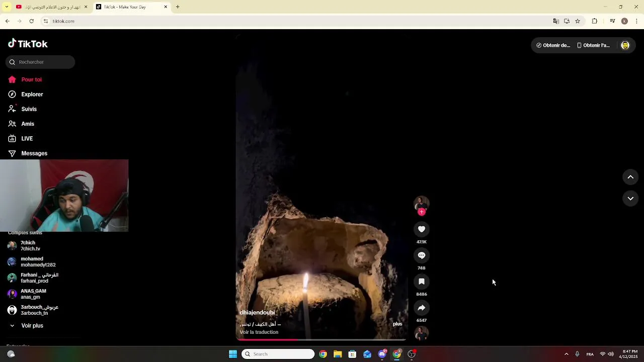Switch FRA keyboard language indicator
The height and width of the screenshot is (362, 644).
(x=590, y=354)
